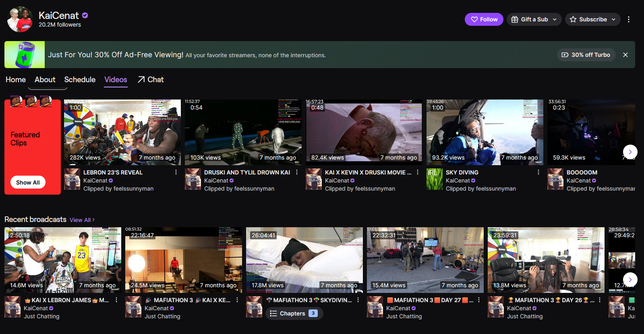Show next featured clips with right arrow
The image size is (644, 334).
pos(630,152)
